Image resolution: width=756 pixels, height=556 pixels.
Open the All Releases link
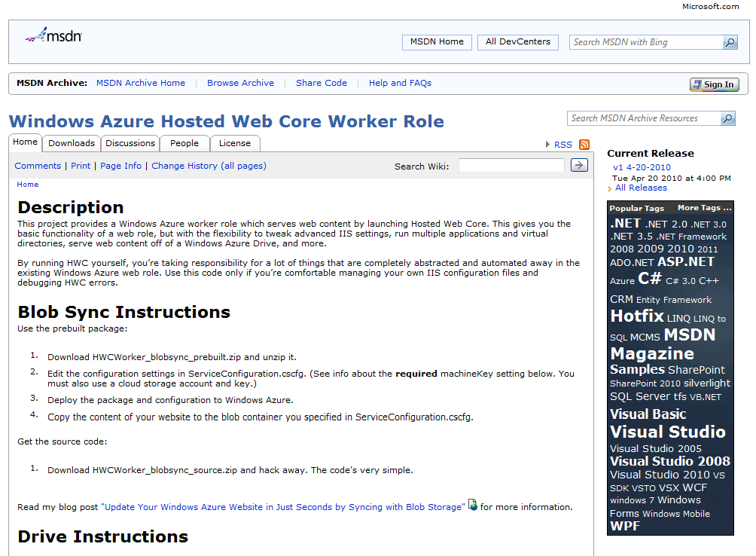[x=641, y=188]
